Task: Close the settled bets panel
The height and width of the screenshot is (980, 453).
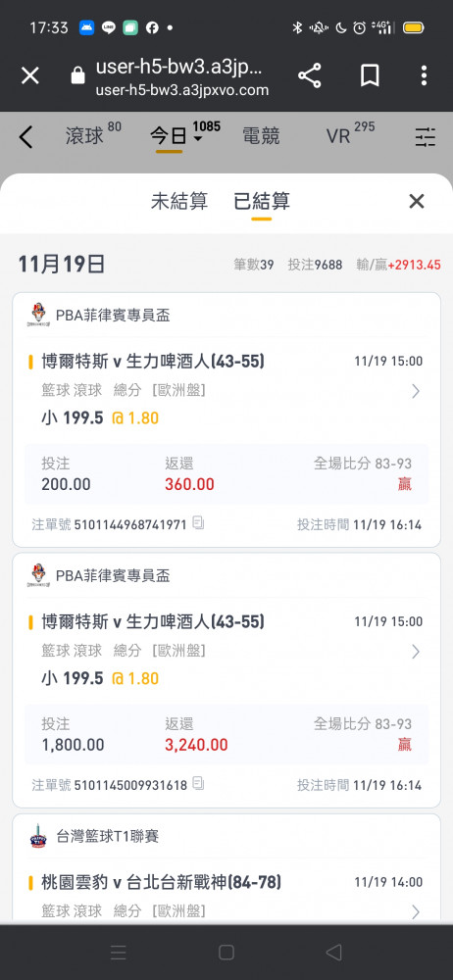Action: coord(417,201)
